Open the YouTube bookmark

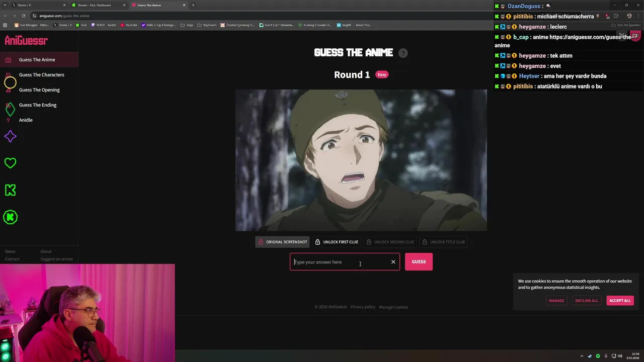click(129, 25)
